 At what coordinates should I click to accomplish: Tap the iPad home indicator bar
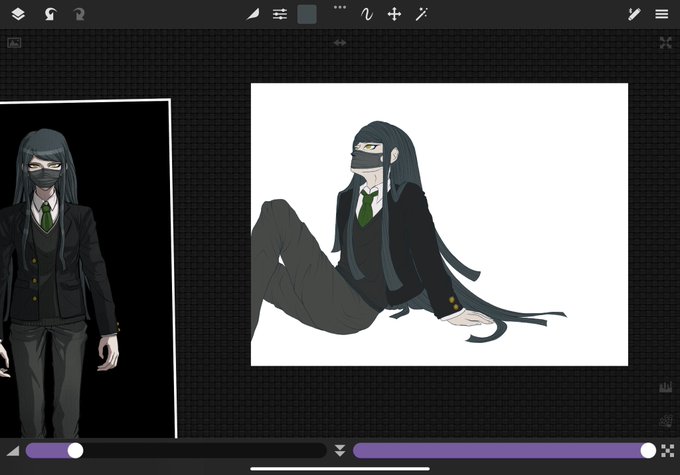pyautogui.click(x=340, y=468)
